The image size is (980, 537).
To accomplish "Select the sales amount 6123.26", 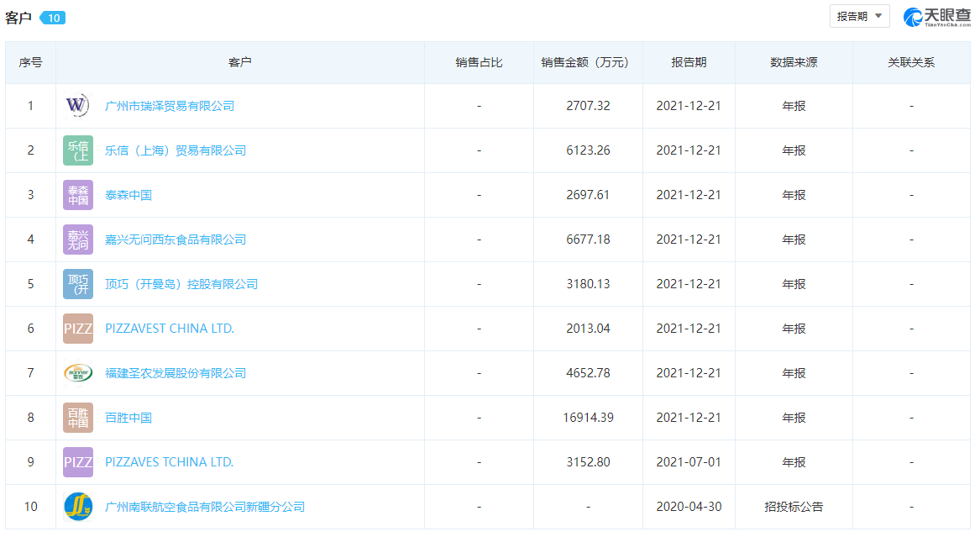I will click(588, 150).
